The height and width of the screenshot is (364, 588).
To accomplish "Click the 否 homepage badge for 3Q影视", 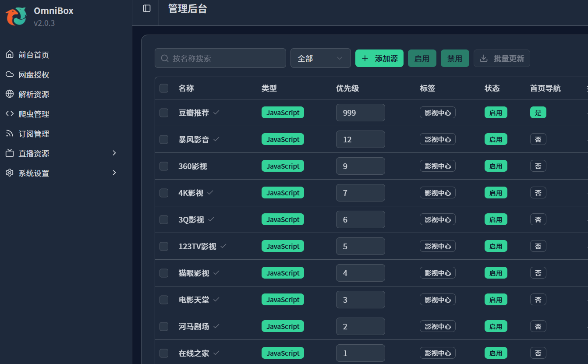I will [538, 219].
